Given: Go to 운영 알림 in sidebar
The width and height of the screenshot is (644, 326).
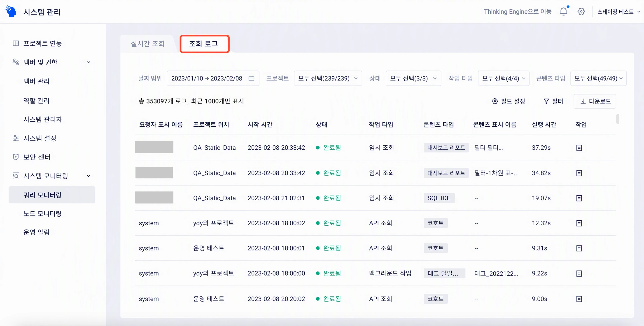Looking at the screenshot, I should coord(37,232).
